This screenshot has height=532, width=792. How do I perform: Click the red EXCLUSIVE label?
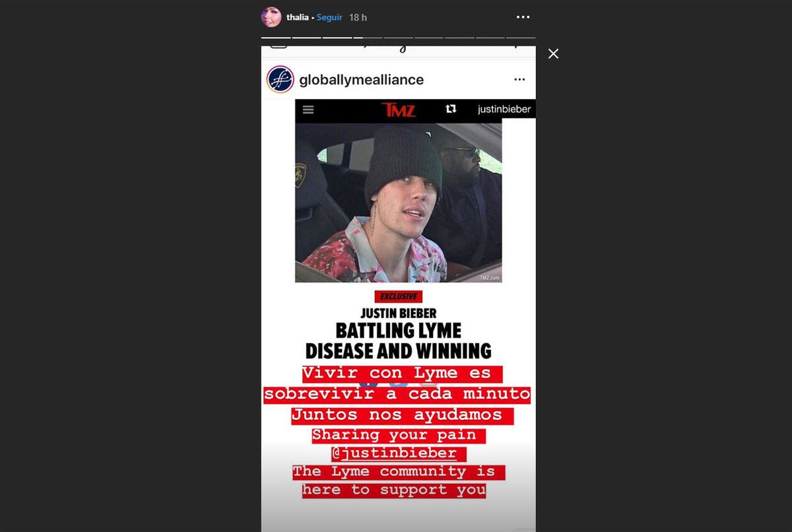coord(397,296)
